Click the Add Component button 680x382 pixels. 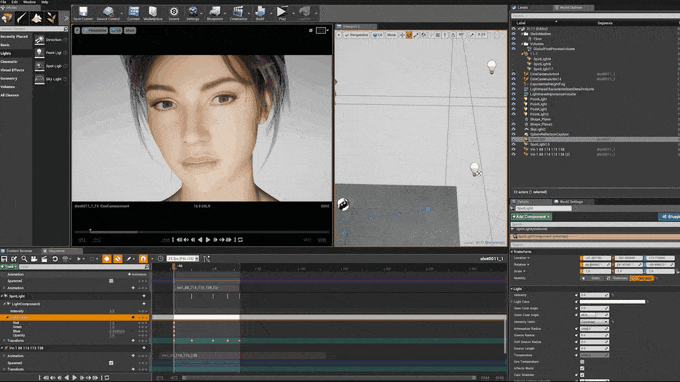pos(531,216)
